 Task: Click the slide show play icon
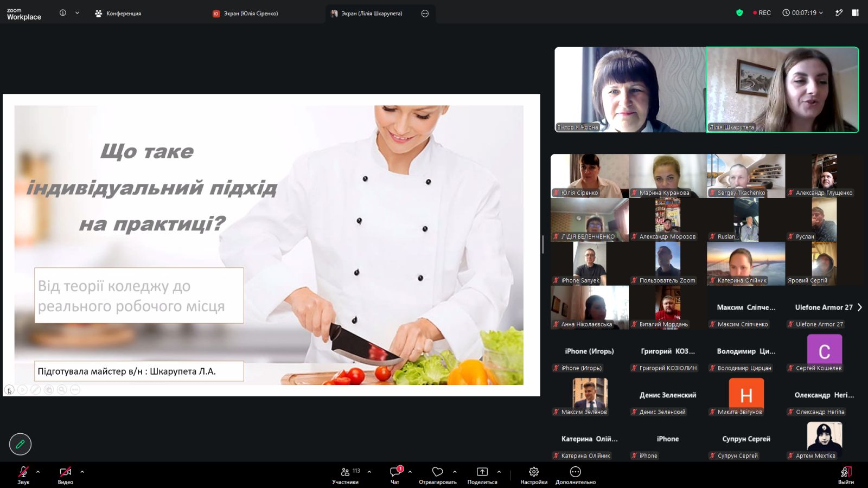point(22,389)
